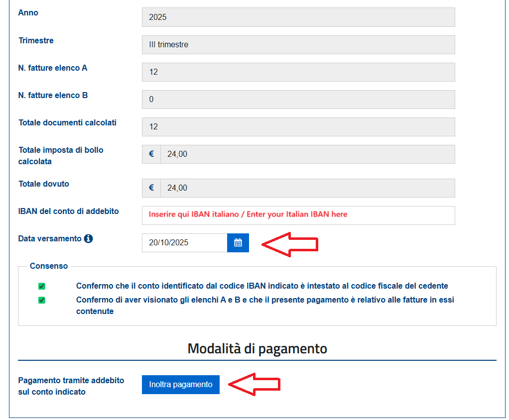Select the Totale documenti calcolati field
The width and height of the screenshot is (509, 420).
pyautogui.click(x=297, y=126)
